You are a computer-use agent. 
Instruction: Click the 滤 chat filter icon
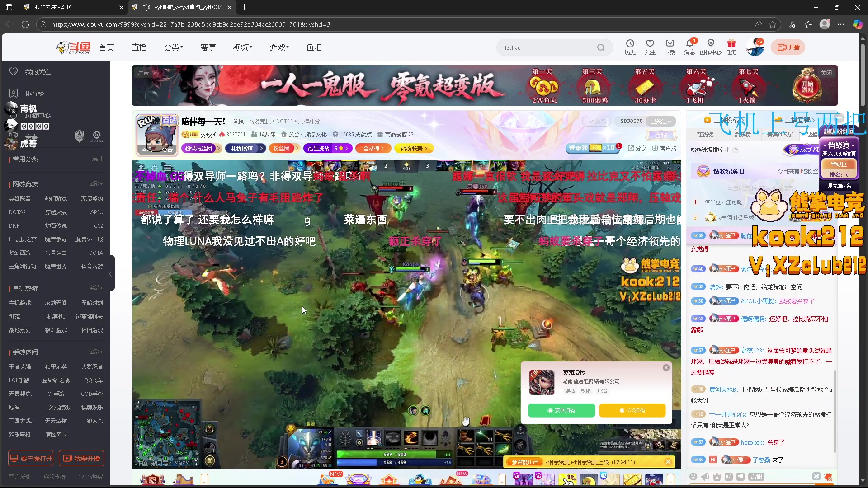pos(816,477)
